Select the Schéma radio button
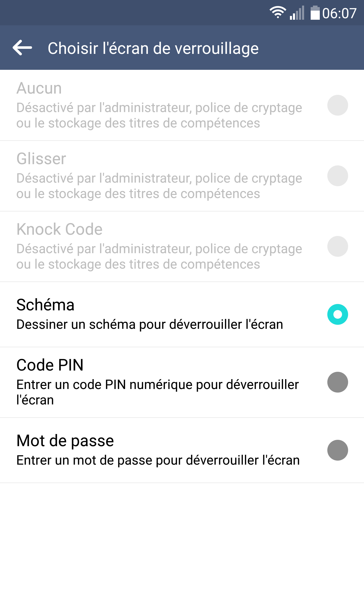This screenshot has height=605, width=364. (x=337, y=314)
